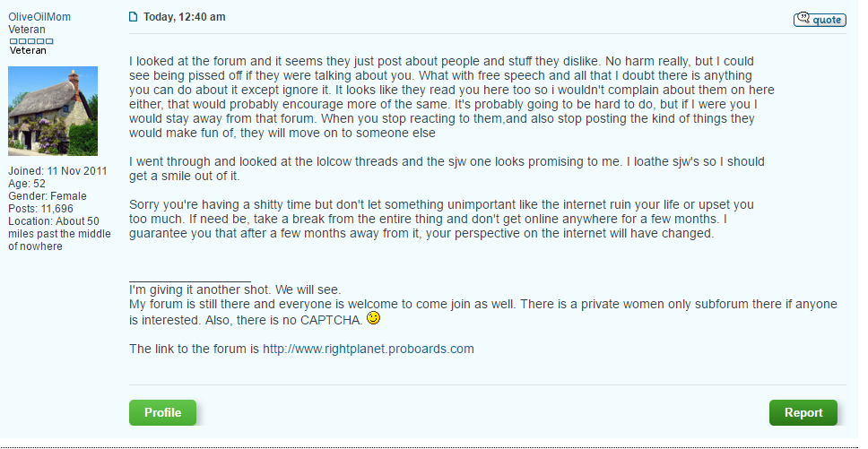The image size is (868, 449).
Task: Click the Age: 52 line
Action: 27,184
